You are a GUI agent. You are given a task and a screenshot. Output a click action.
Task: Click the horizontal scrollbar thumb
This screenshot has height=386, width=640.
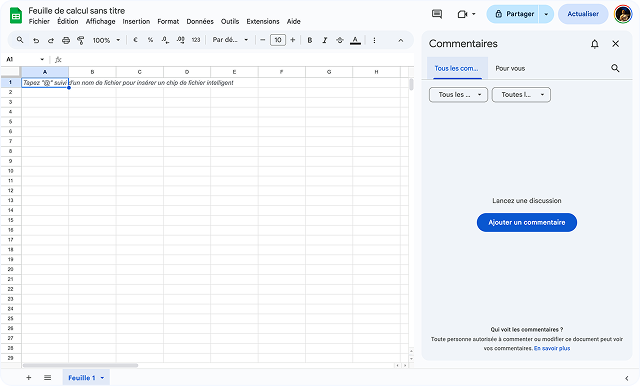click(80, 365)
